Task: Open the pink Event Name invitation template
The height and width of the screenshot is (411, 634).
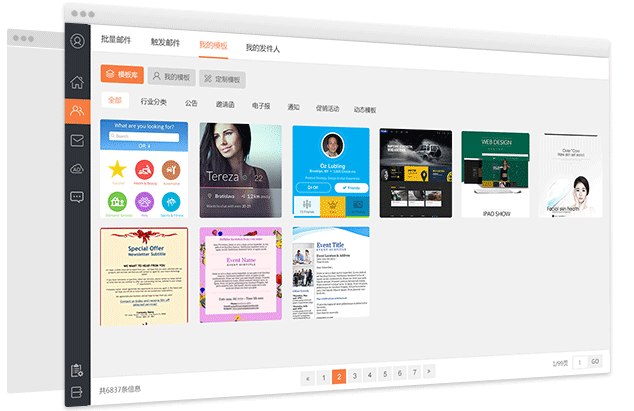Action: click(x=241, y=275)
